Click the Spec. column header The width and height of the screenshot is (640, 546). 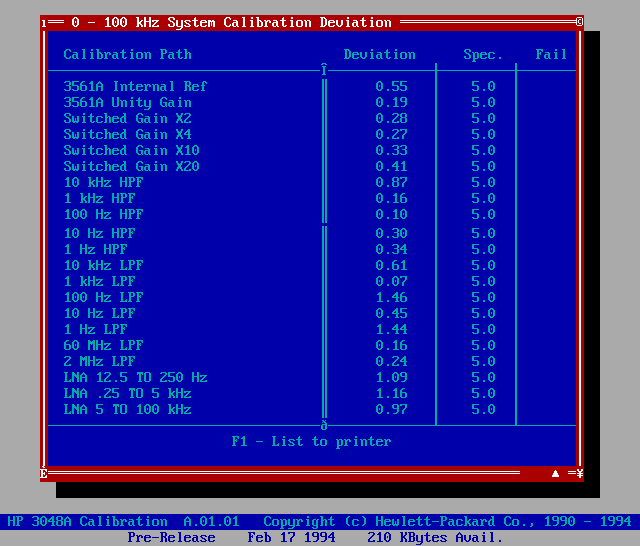483,54
